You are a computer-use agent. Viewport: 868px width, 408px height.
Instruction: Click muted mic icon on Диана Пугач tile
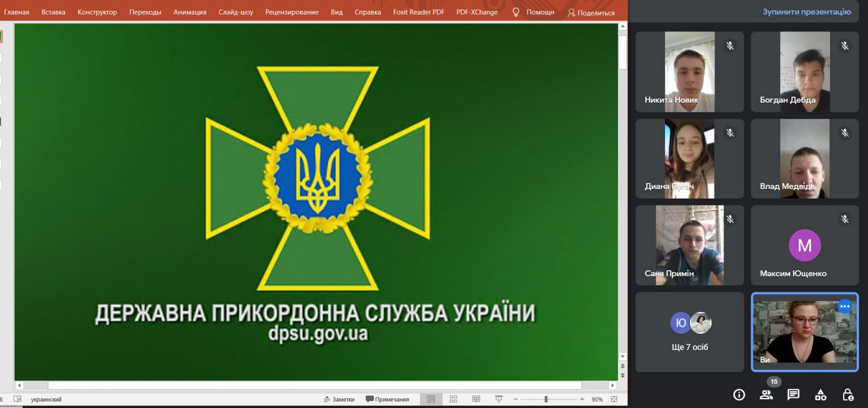[x=730, y=132]
